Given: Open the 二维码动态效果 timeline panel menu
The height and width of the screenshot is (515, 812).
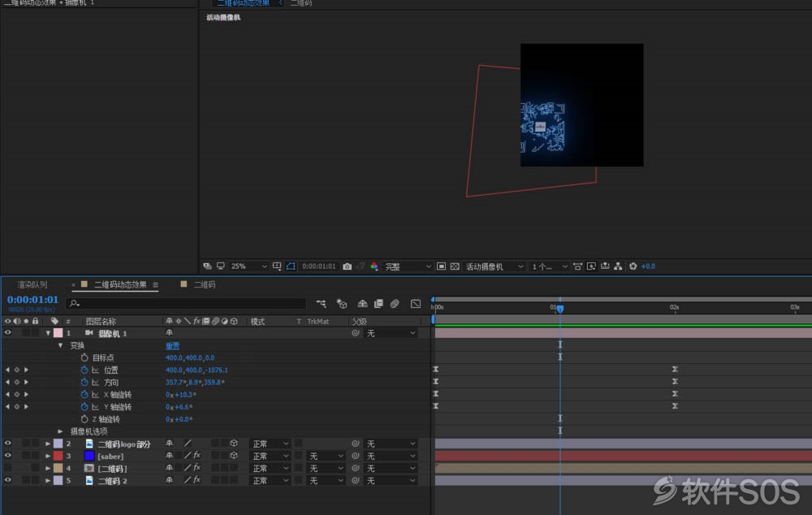Looking at the screenshot, I should pyautogui.click(x=155, y=285).
